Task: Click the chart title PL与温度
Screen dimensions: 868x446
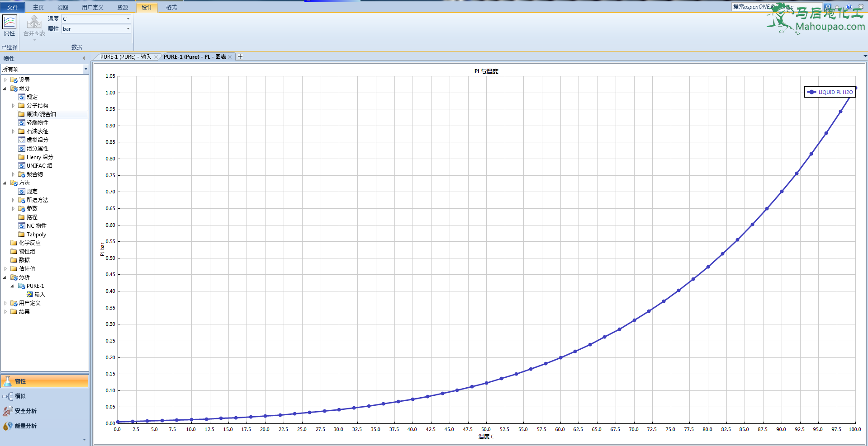Action: tap(486, 71)
